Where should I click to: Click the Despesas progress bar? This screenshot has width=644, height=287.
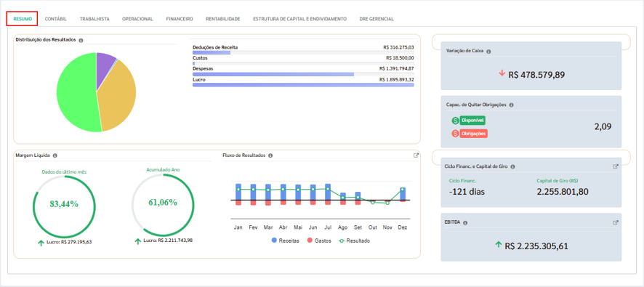click(303, 74)
